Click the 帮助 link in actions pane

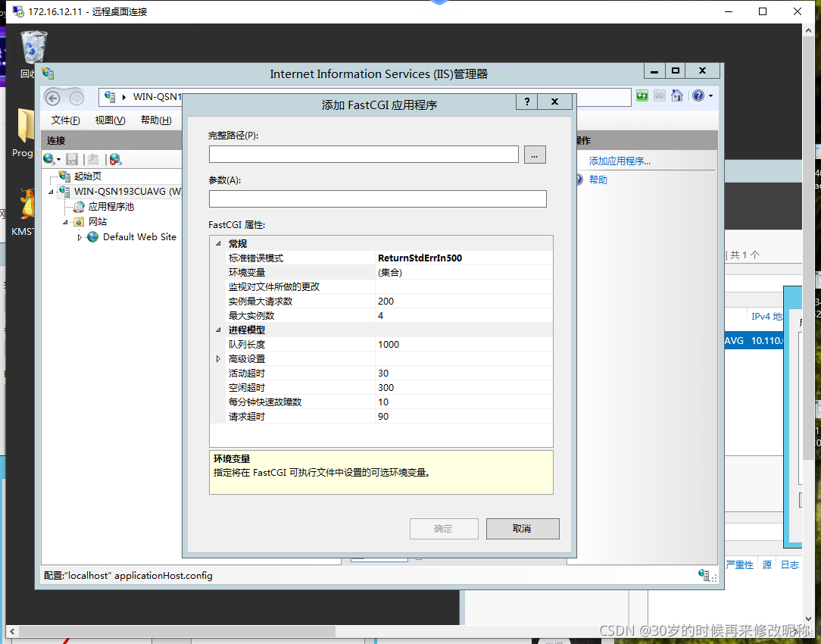click(x=598, y=180)
